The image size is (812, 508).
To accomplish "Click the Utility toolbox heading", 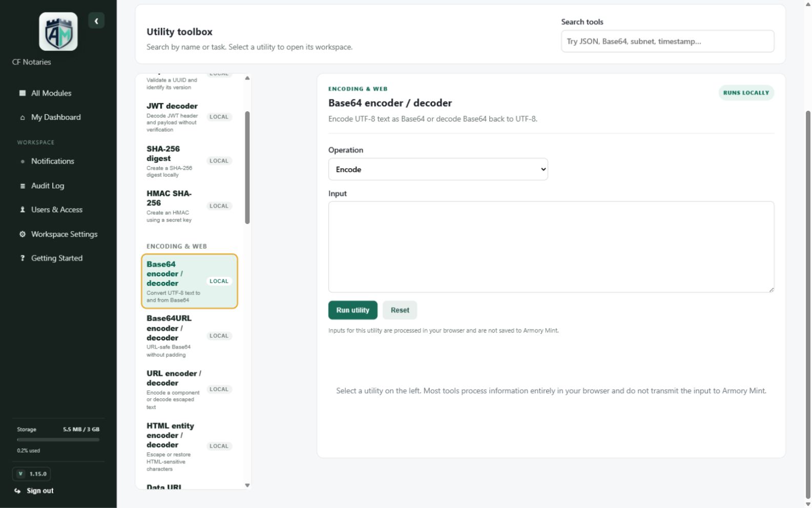I will [x=179, y=32].
